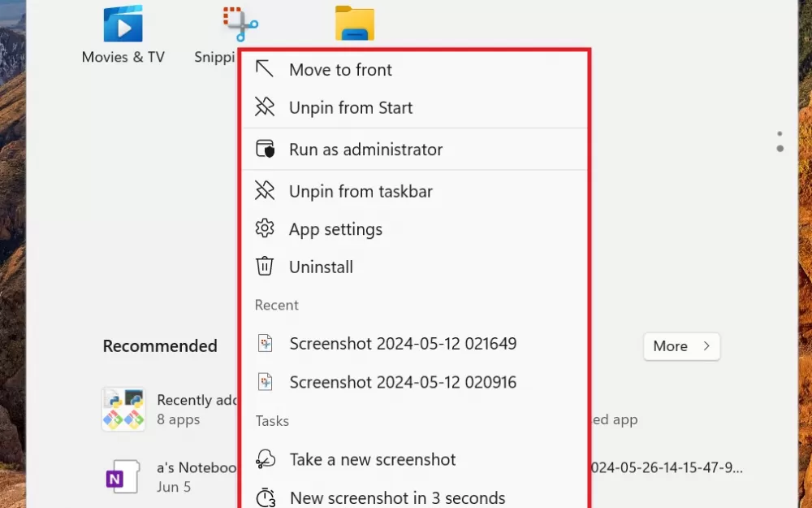Open the Recently added apps thumbnail
Viewport: 812px width, 508px height.
point(123,409)
